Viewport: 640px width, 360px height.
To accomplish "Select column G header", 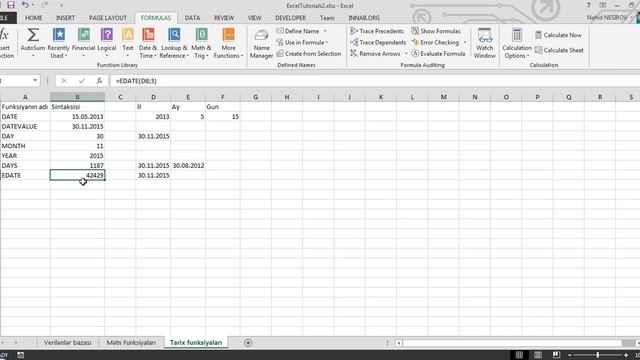I will [256, 97].
